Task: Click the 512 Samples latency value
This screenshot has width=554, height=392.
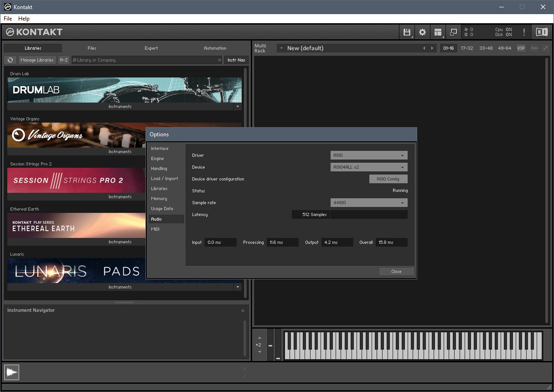Action: [x=310, y=215]
